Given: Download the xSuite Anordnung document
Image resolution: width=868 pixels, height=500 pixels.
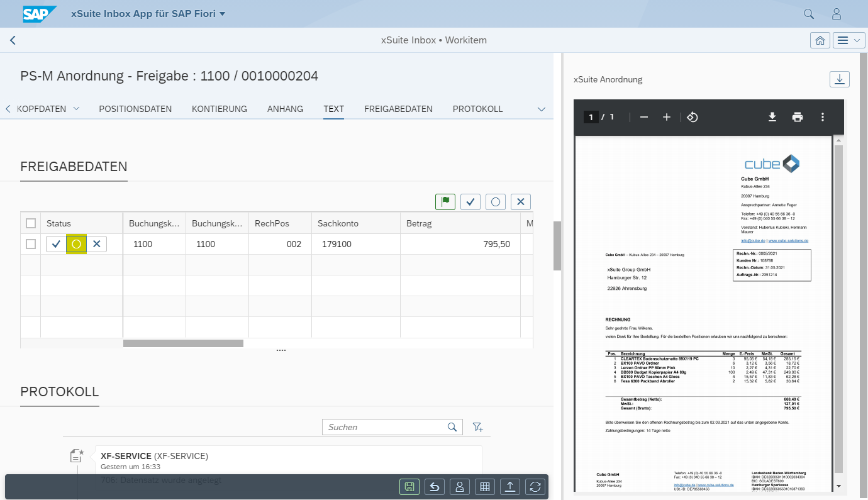Looking at the screenshot, I should 840,79.
